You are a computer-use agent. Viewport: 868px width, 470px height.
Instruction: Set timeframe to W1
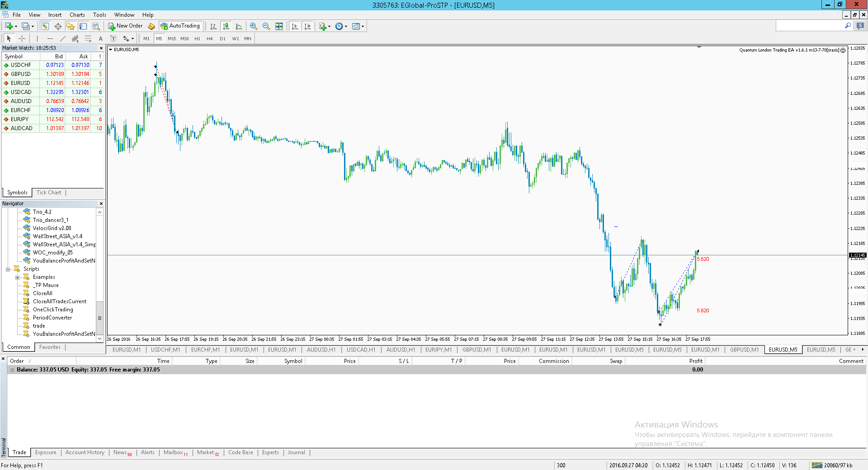236,38
